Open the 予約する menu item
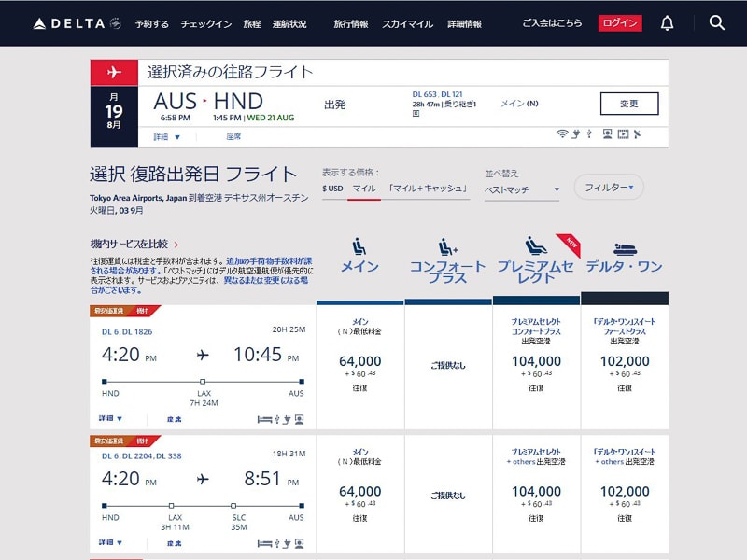Image resolution: width=747 pixels, height=560 pixels. 151,24
